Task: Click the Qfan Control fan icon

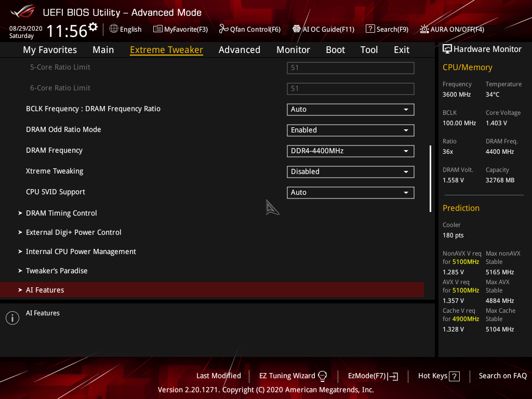Action: (x=223, y=29)
